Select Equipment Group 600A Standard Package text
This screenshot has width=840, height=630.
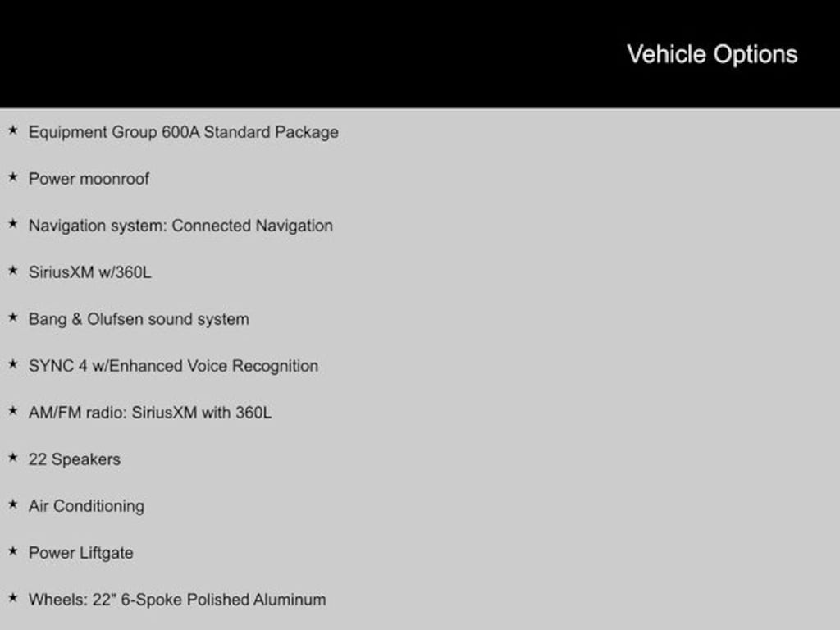(x=183, y=132)
